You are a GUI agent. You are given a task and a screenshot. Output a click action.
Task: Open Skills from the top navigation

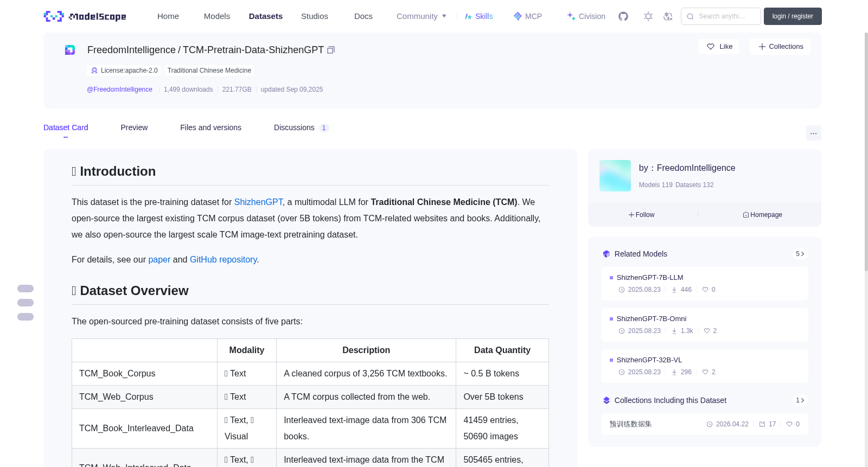478,16
